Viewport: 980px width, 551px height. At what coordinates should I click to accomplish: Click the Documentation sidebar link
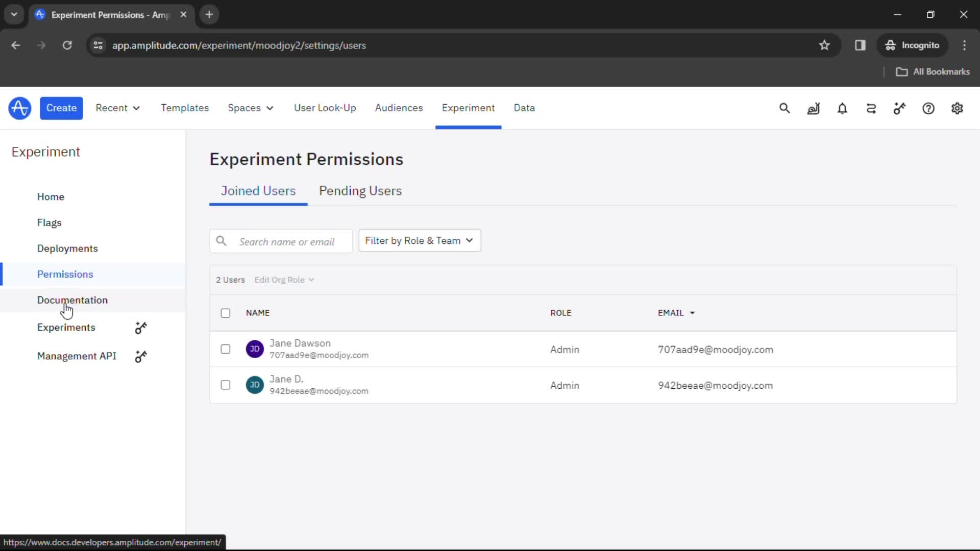coord(72,300)
